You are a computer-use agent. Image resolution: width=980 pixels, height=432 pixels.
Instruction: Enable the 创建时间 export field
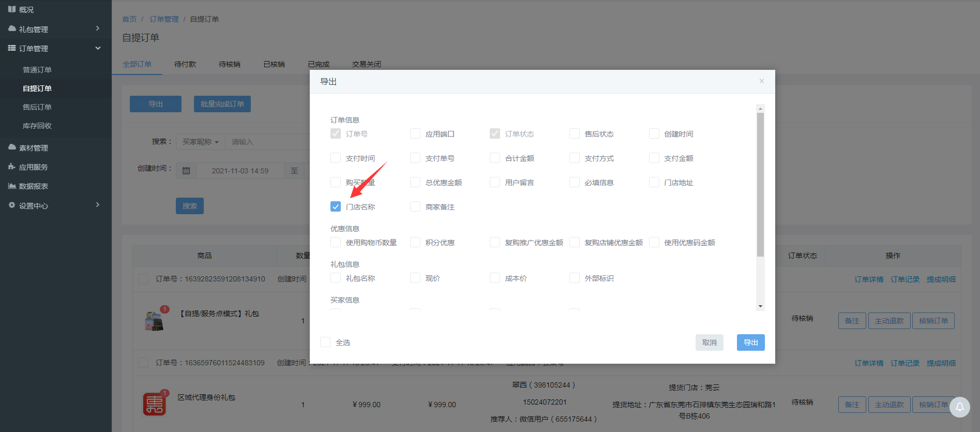coord(654,133)
